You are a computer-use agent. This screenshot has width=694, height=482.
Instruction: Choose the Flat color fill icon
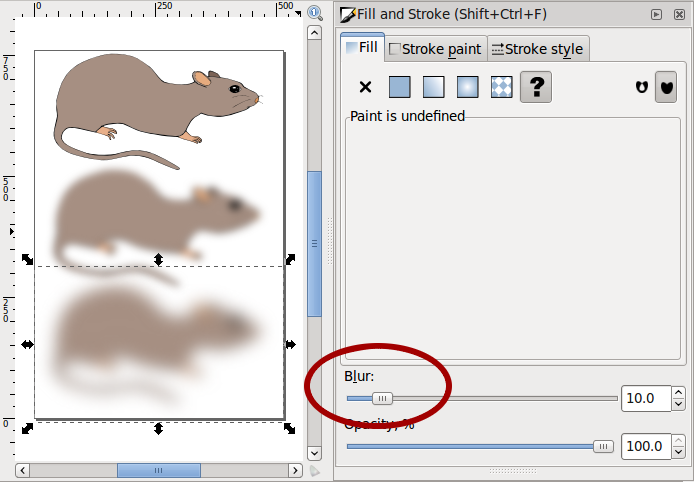click(x=399, y=87)
